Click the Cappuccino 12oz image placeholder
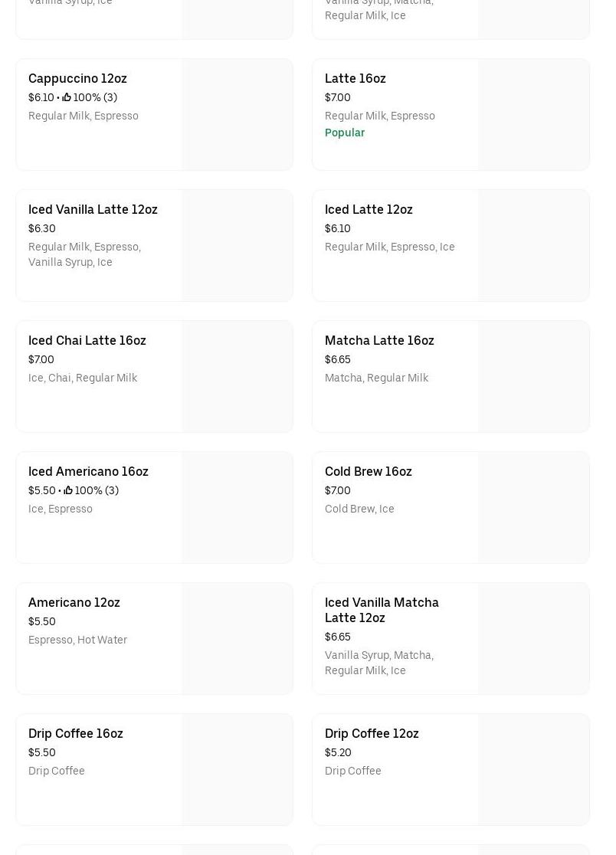Screen dimensions: 616x855 (x=237, y=114)
